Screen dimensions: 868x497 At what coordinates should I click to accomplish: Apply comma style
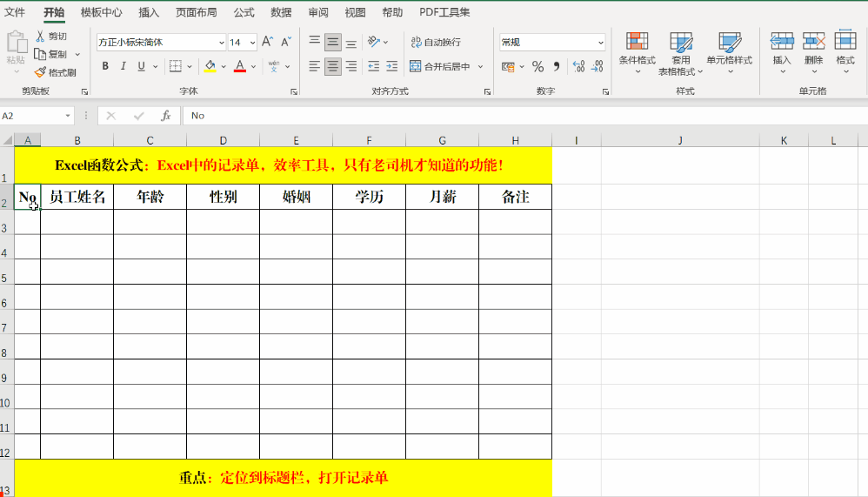[x=557, y=66]
